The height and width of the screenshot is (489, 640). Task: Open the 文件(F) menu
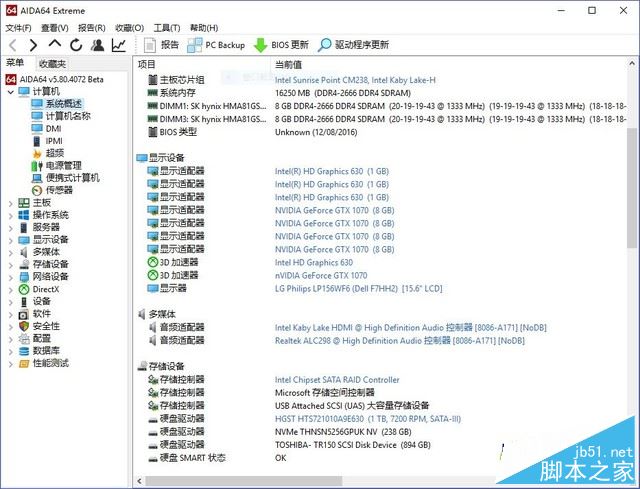18,28
